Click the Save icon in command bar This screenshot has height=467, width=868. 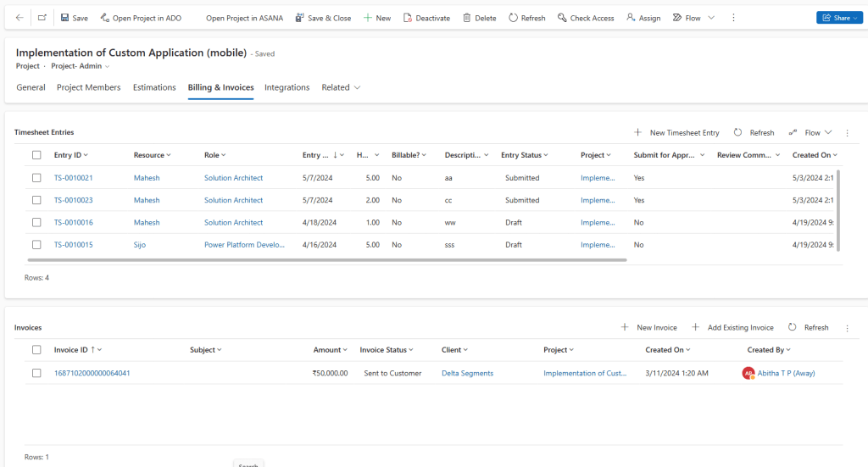pyautogui.click(x=65, y=18)
